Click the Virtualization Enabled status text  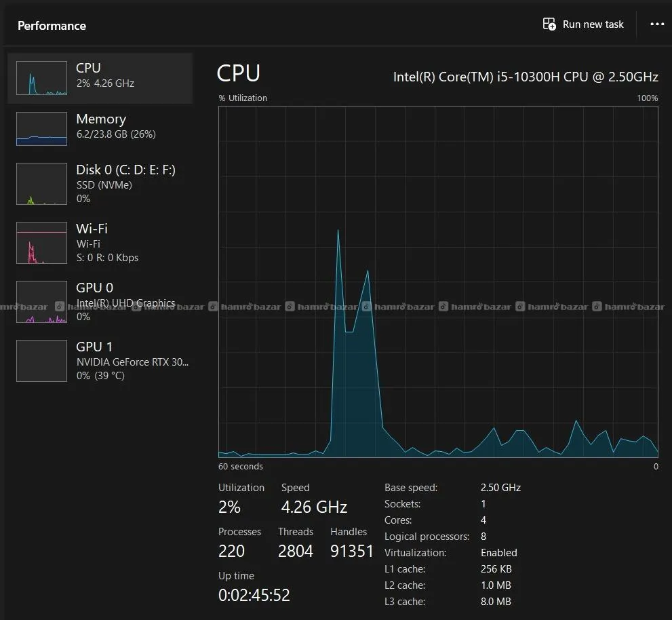(x=499, y=553)
